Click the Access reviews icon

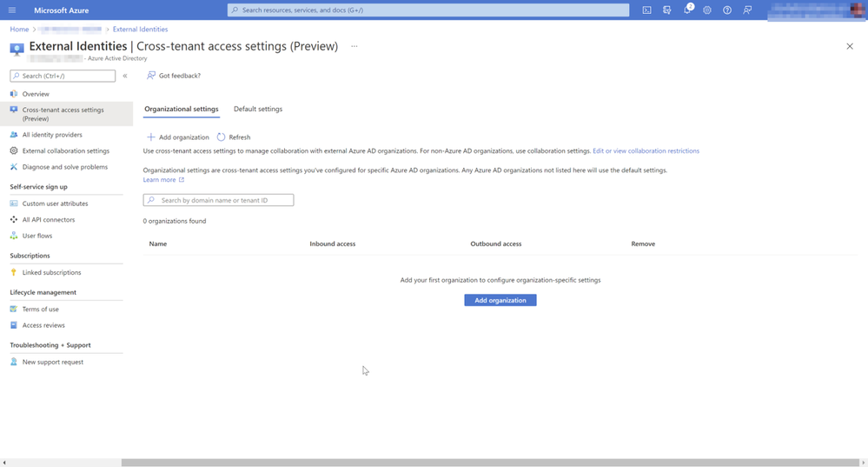(x=14, y=325)
